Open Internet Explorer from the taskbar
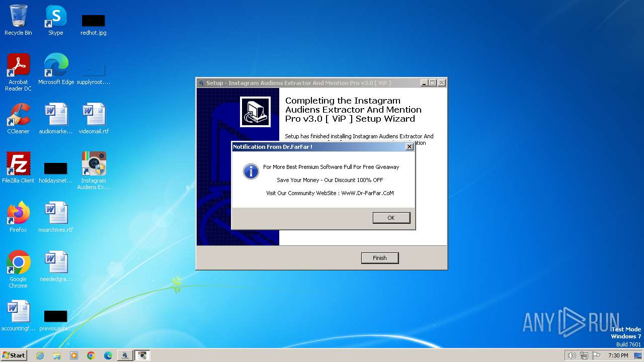Screen dimensions: 644x362 pyautogui.click(x=40, y=355)
